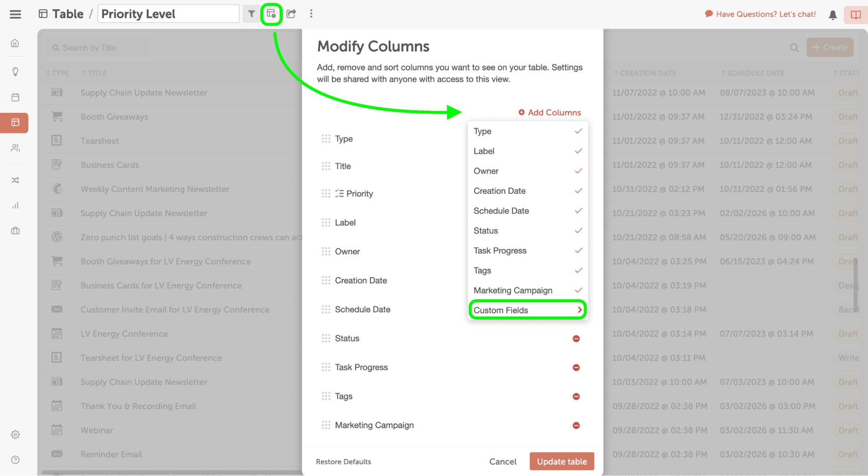Viewport: 868px width, 476px height.
Task: Open Tearsheet for LV Energy Conference row
Action: (x=151, y=358)
